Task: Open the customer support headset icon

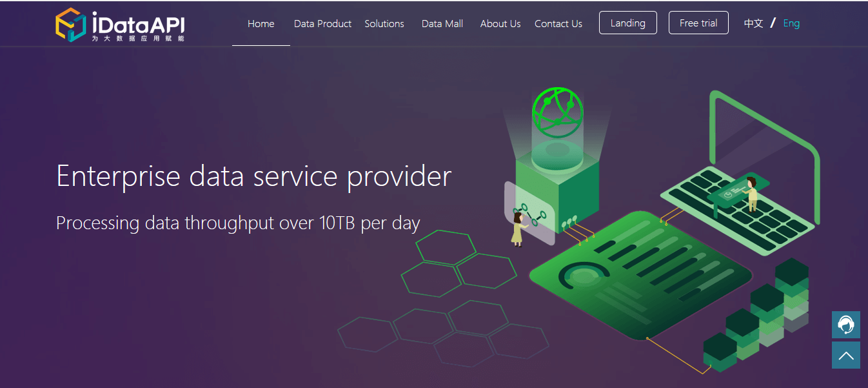Action: coord(846,325)
